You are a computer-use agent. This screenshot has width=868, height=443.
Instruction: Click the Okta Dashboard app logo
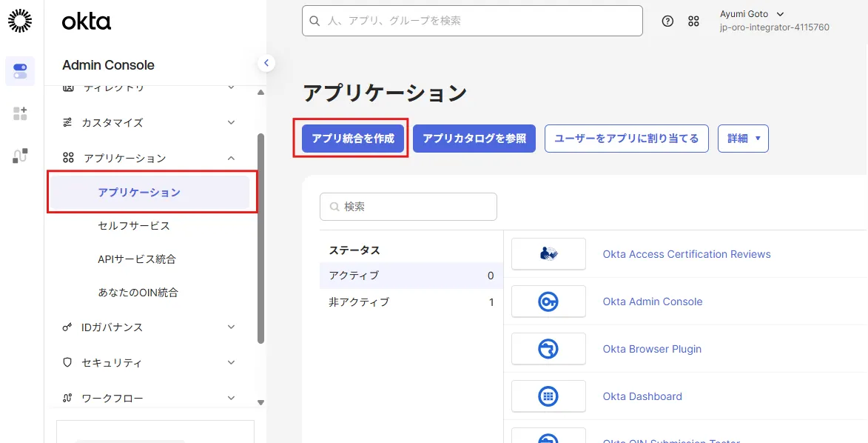click(548, 396)
